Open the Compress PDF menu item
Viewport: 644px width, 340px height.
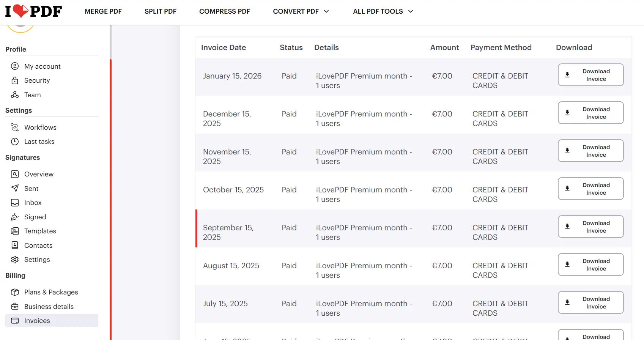[x=225, y=11]
